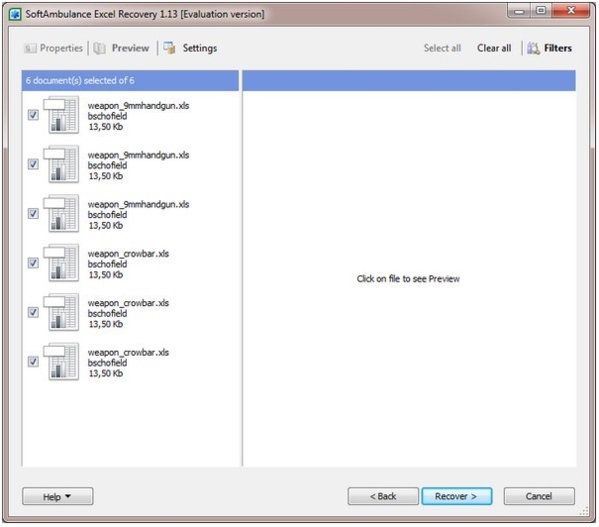Open the Help dropdown button
This screenshot has width=599, height=527.
58,496
